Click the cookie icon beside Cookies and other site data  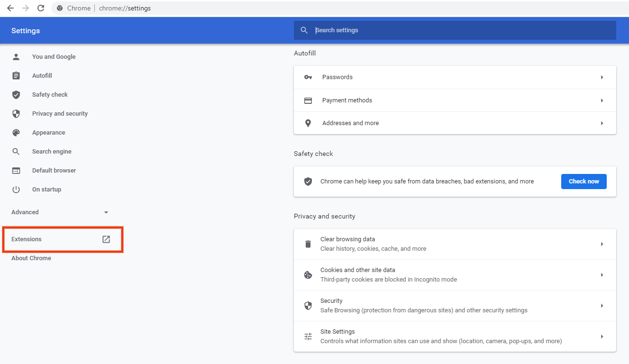click(308, 274)
